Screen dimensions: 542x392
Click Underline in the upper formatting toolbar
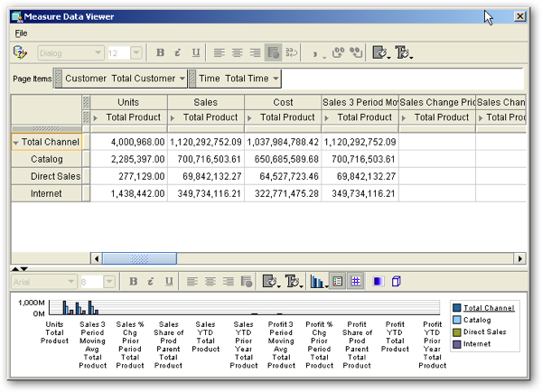195,53
